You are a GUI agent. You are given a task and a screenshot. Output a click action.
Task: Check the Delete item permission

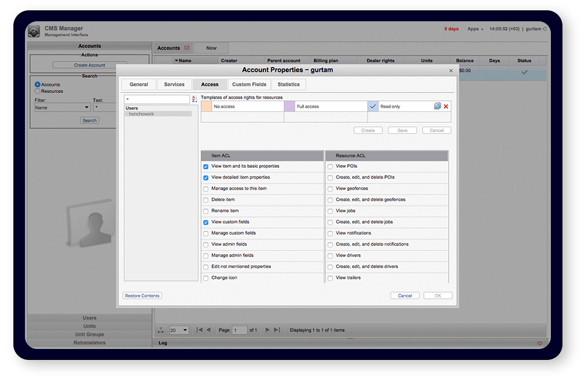point(206,200)
